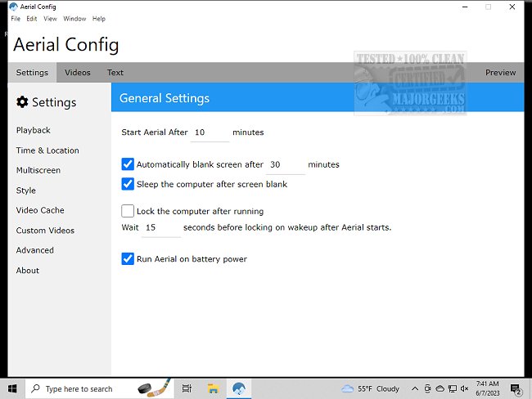The image size is (532, 399).
Task: Click the hockey stick search highlight icon
Action: point(154,388)
